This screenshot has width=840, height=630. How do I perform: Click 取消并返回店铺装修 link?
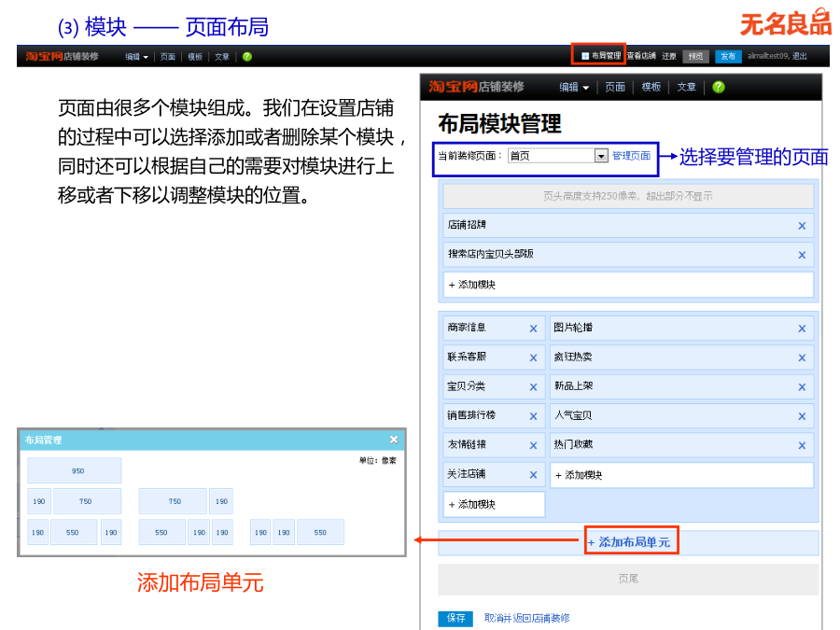point(526,618)
